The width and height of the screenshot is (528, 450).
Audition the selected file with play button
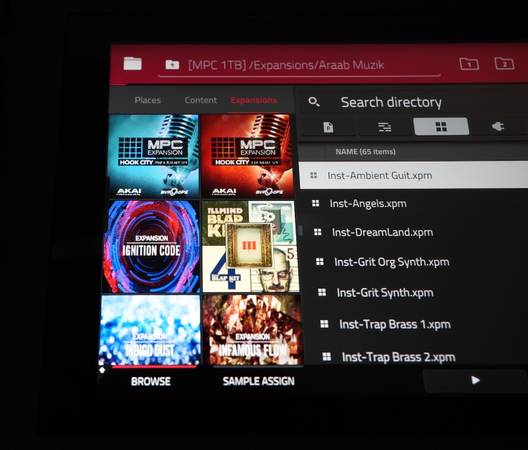(x=475, y=381)
